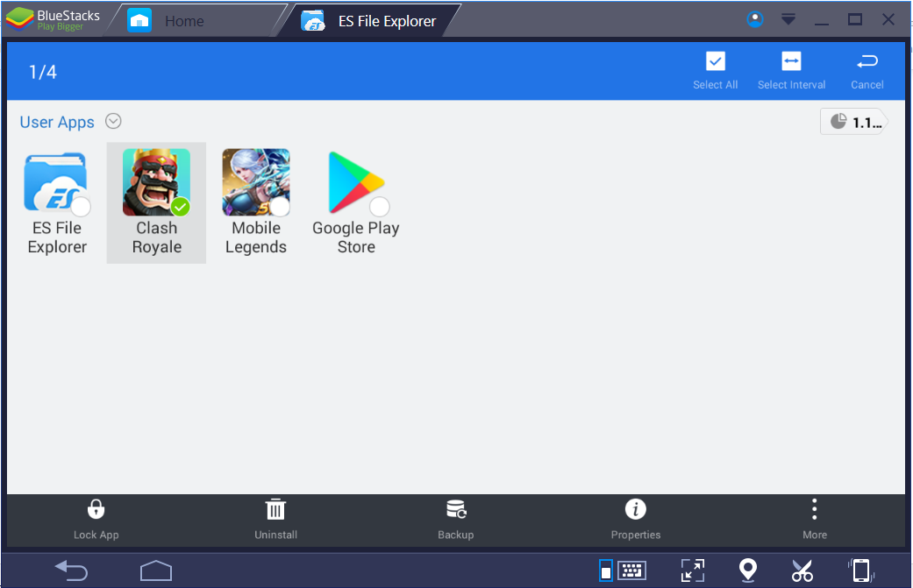Open the storage analysis pie chart button

click(x=854, y=122)
